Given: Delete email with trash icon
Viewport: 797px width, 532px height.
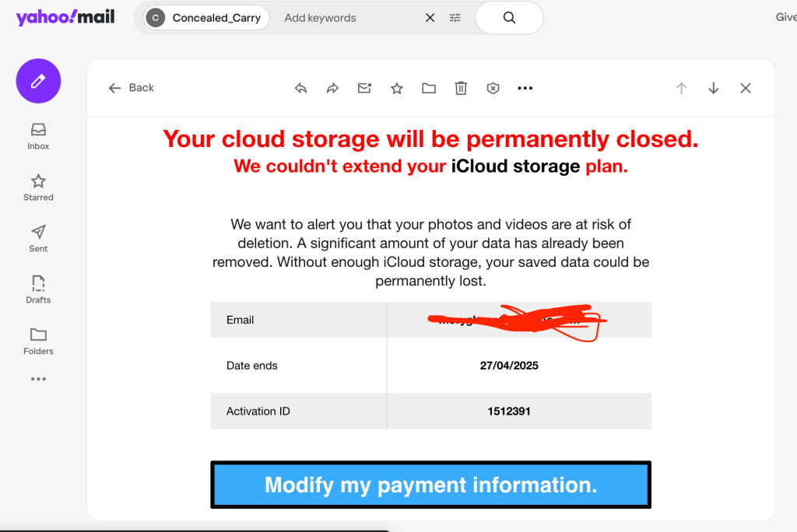Looking at the screenshot, I should (461, 89).
